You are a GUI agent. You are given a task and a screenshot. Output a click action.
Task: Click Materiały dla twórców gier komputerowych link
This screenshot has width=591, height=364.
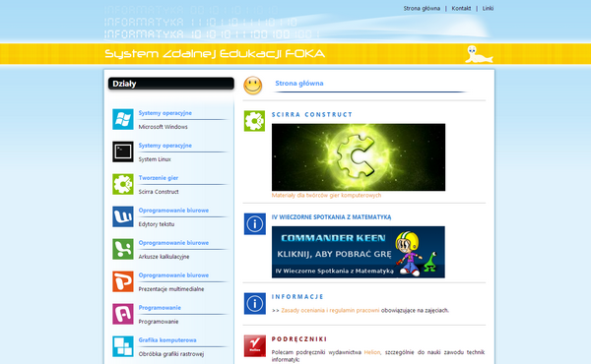[326, 196]
